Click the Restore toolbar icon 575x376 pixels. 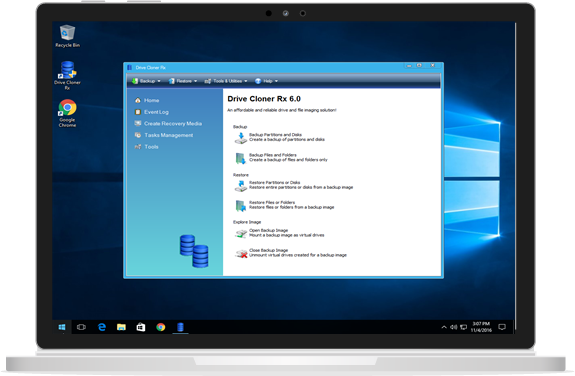tap(172, 81)
